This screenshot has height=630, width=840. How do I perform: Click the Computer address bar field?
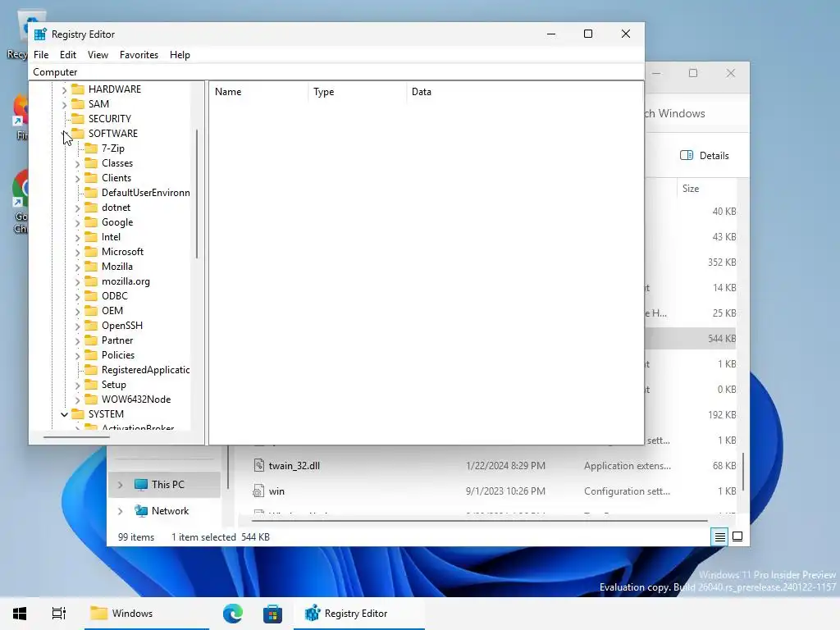[336, 72]
